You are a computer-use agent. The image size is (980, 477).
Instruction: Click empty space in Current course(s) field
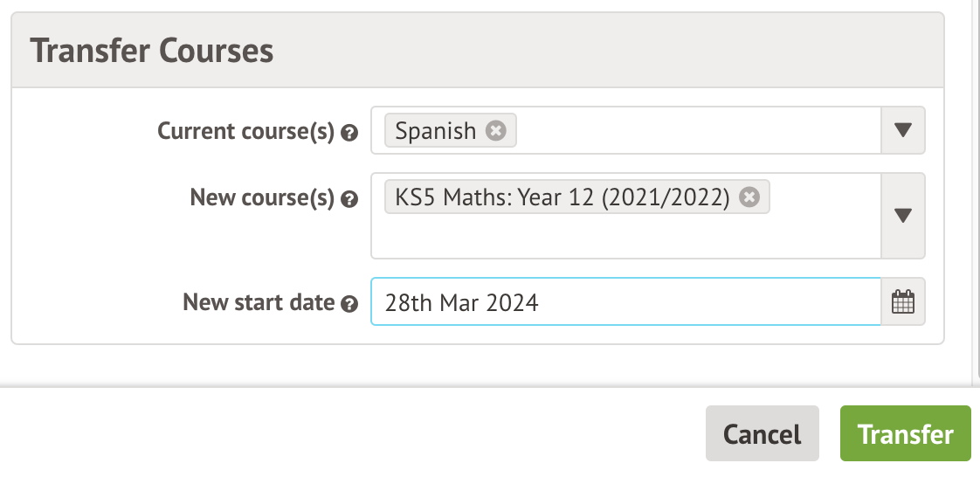click(x=699, y=131)
